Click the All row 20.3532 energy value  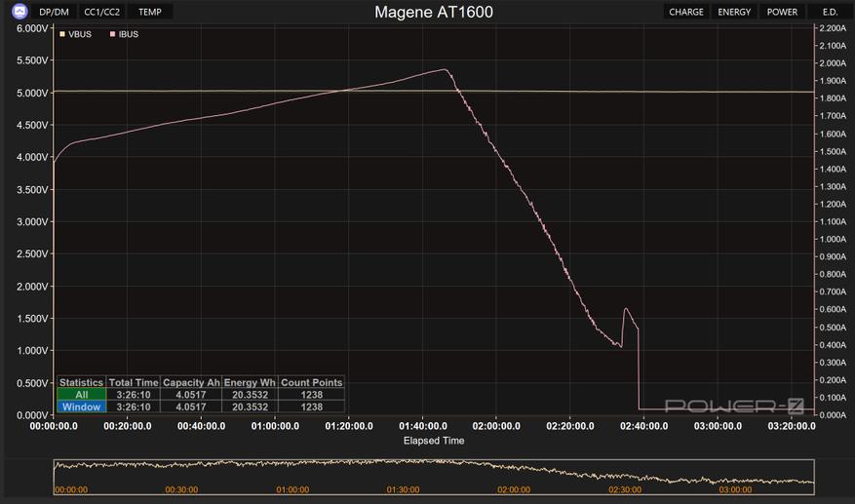pyautogui.click(x=250, y=395)
